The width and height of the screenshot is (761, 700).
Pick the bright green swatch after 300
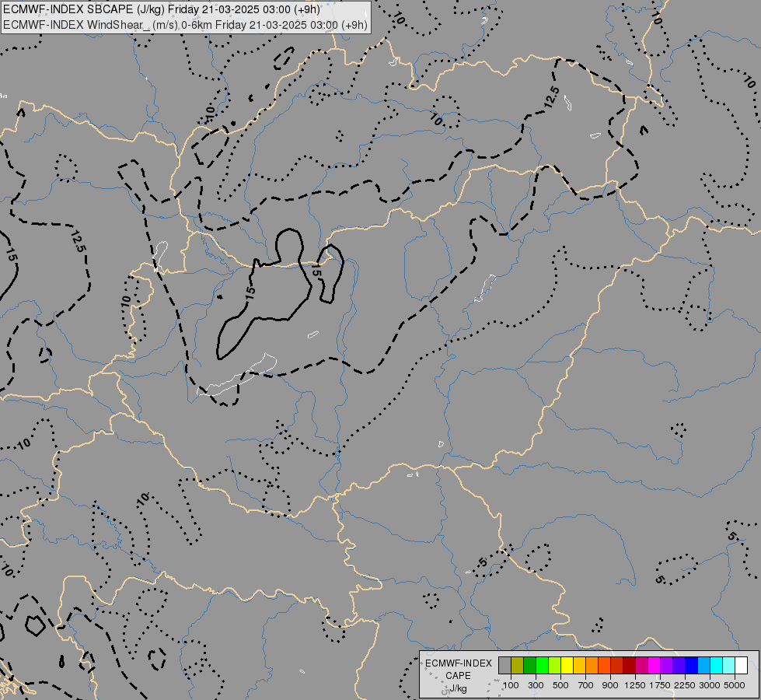[x=542, y=666]
